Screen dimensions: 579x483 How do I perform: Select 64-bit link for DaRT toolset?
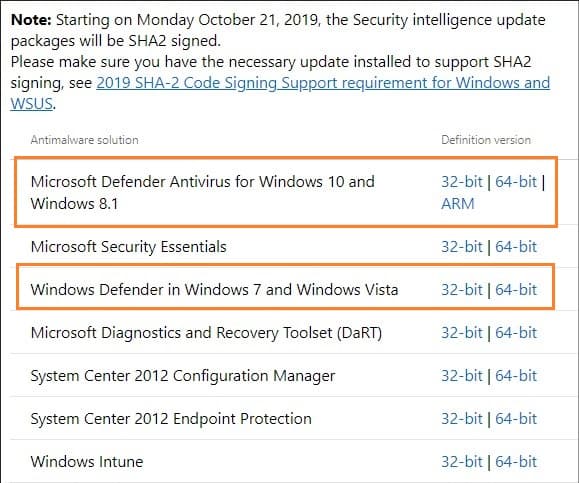[515, 333]
